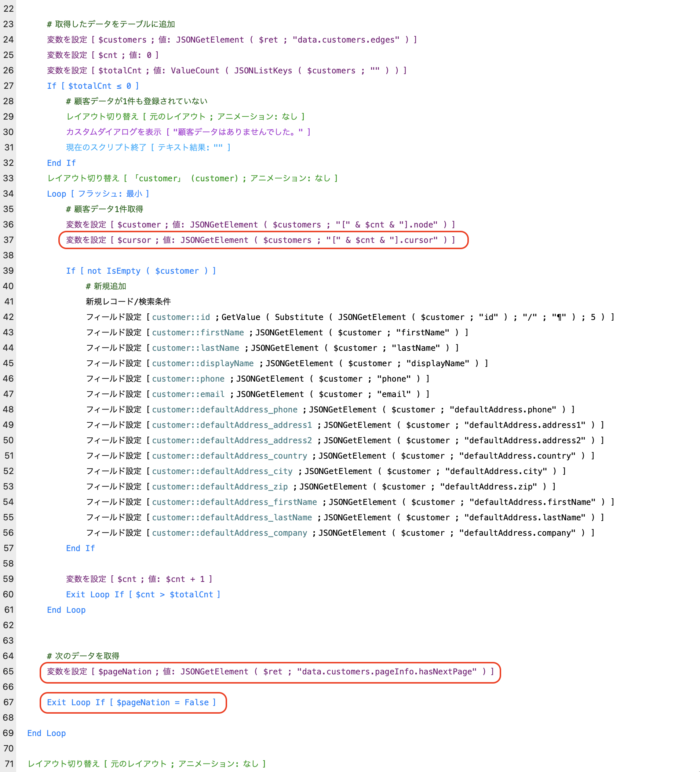Select 新規レコード/検索条件 step
The width and height of the screenshot is (700, 772).
(x=128, y=302)
